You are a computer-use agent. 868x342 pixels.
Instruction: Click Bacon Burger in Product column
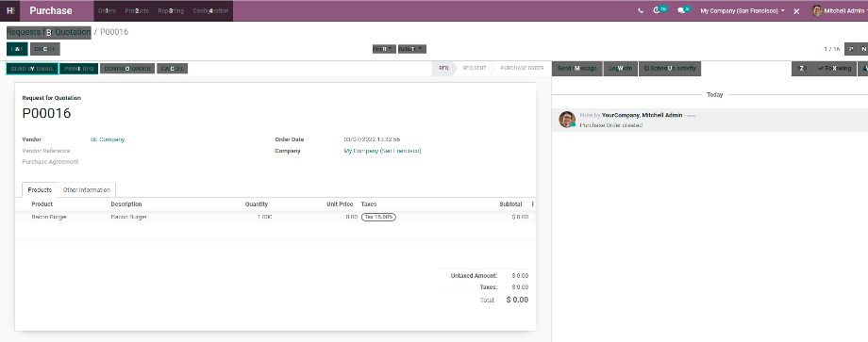click(x=49, y=217)
